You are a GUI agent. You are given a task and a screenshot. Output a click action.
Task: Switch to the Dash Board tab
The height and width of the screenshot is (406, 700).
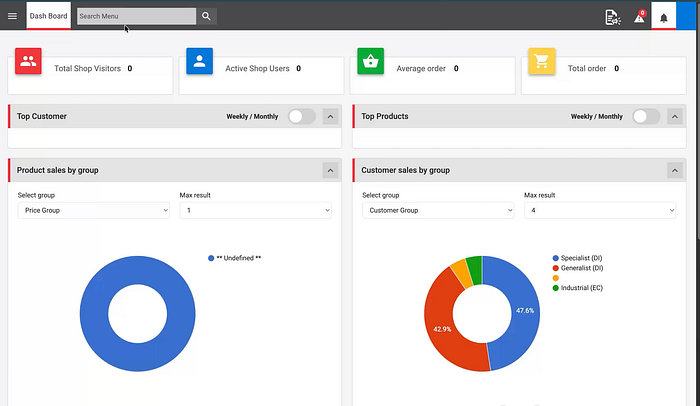[x=48, y=16]
